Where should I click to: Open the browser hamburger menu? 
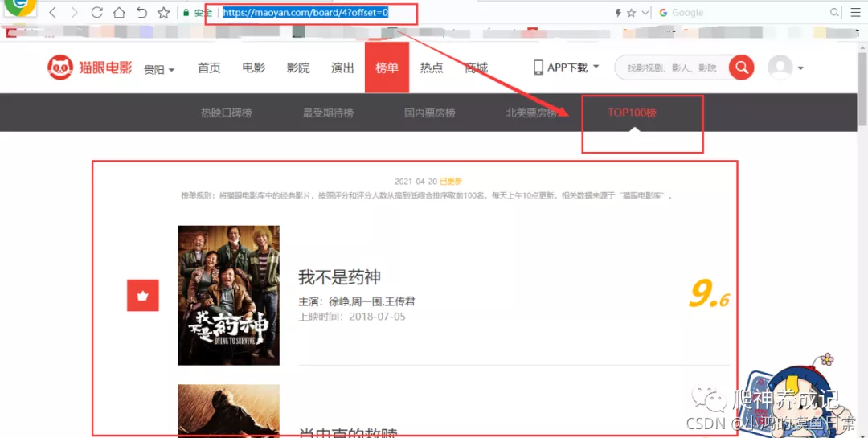[855, 13]
